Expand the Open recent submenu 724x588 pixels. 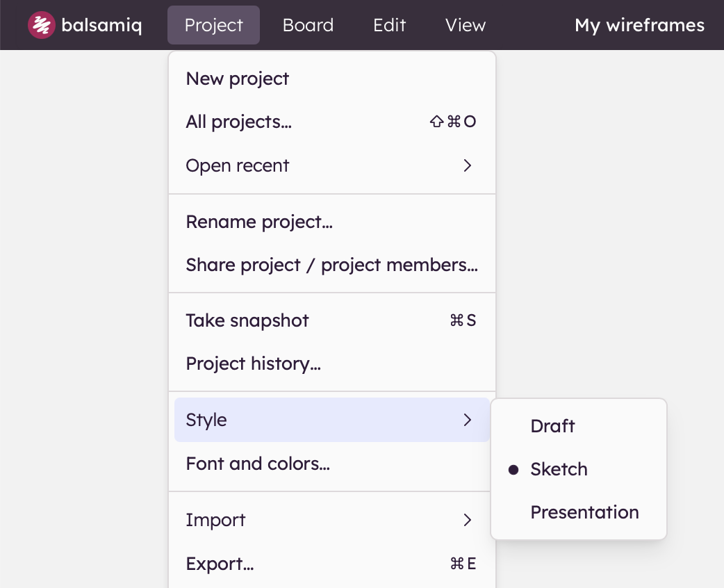click(332, 165)
